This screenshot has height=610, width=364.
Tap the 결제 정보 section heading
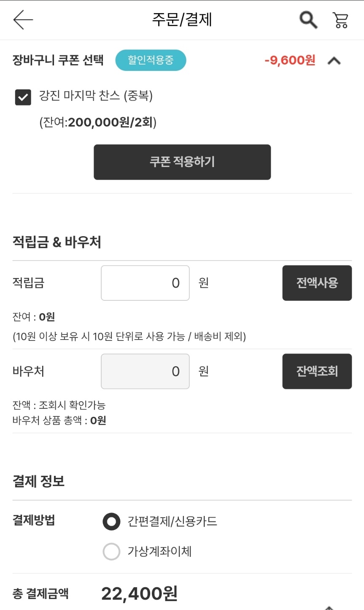38,481
